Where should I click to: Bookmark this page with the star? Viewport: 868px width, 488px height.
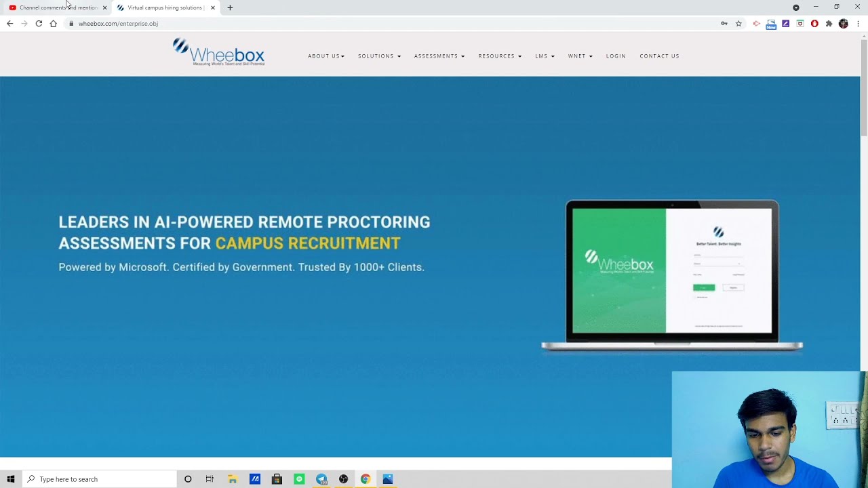[x=738, y=24]
